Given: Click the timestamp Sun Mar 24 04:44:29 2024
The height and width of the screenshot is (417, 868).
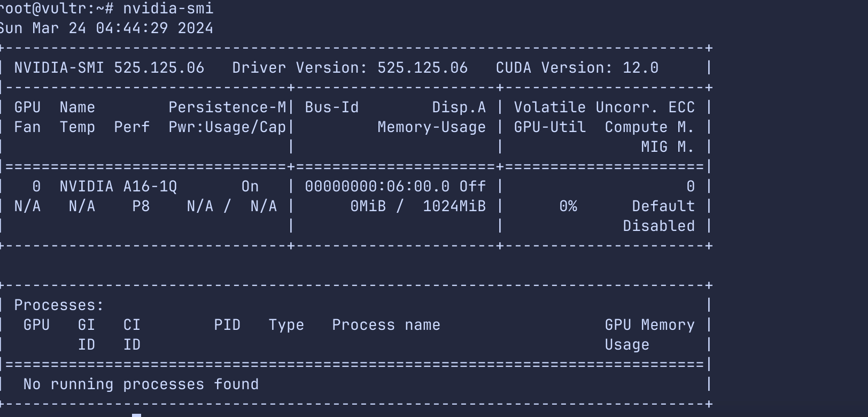Looking at the screenshot, I should (x=107, y=28).
